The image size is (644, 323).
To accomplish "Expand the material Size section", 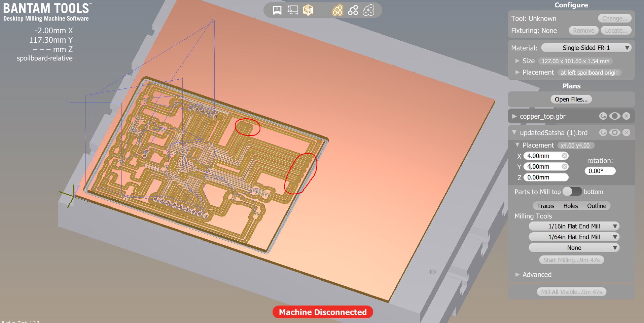I will click(517, 61).
